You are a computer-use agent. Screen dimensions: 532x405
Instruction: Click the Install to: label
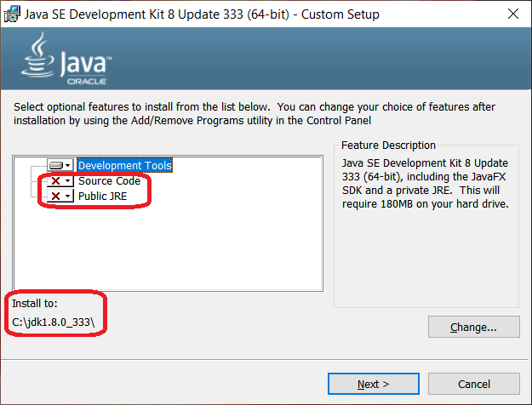(x=35, y=303)
